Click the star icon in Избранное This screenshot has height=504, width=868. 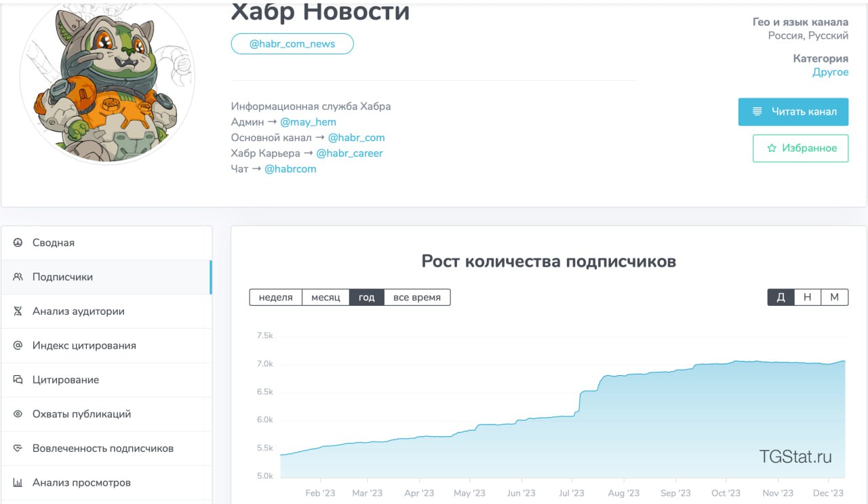pyautogui.click(x=771, y=148)
